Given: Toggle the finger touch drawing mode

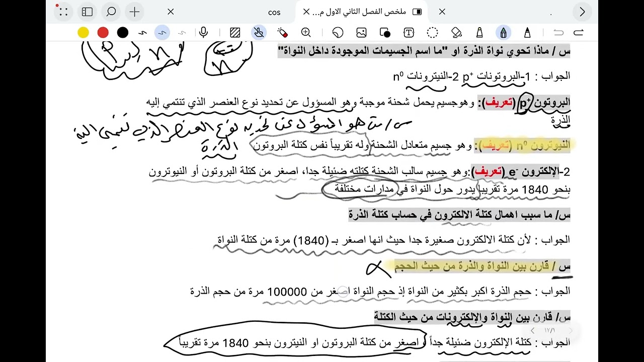Looking at the screenshot, I should coord(259,33).
